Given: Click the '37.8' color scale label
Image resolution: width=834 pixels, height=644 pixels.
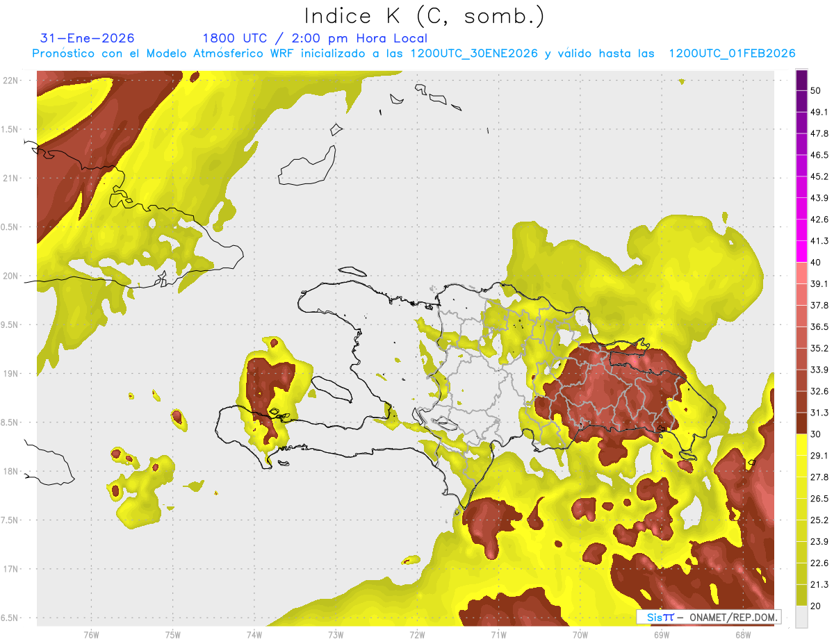Looking at the screenshot, I should (x=819, y=306).
